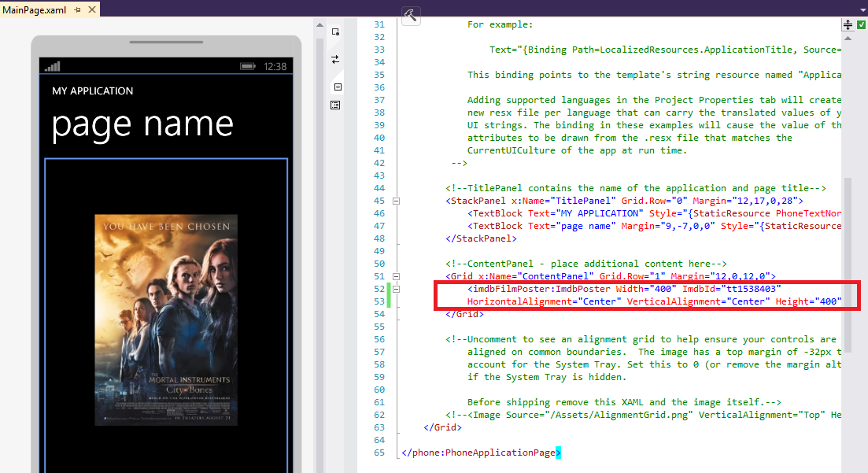Open the hammer quick actions button
The width and height of the screenshot is (868, 473).
pos(410,15)
